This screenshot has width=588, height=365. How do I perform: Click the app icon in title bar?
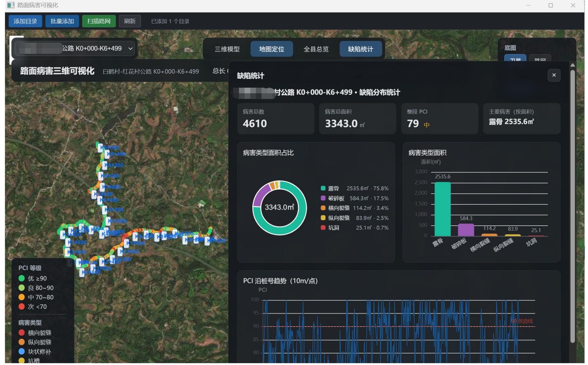click(11, 5)
